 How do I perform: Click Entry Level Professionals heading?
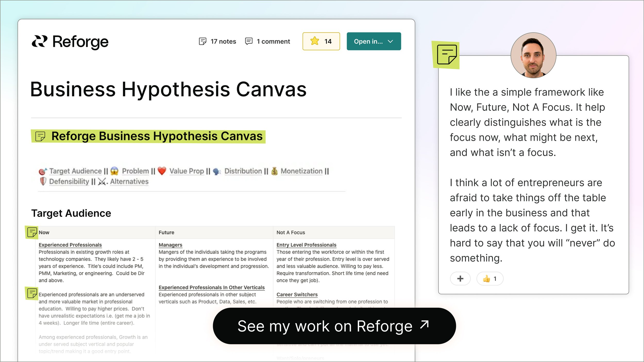pos(306,245)
